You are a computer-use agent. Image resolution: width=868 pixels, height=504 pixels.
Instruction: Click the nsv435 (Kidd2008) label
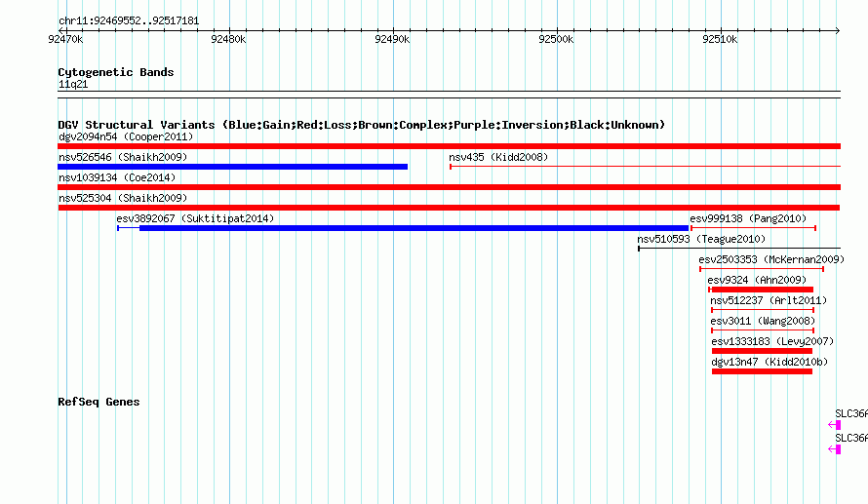click(498, 157)
